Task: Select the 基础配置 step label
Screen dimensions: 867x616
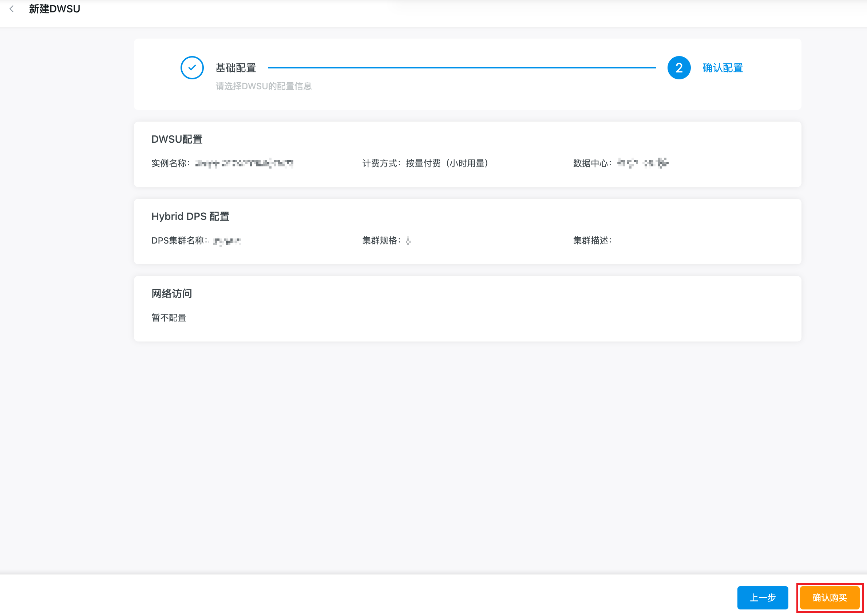Action: 235,68
